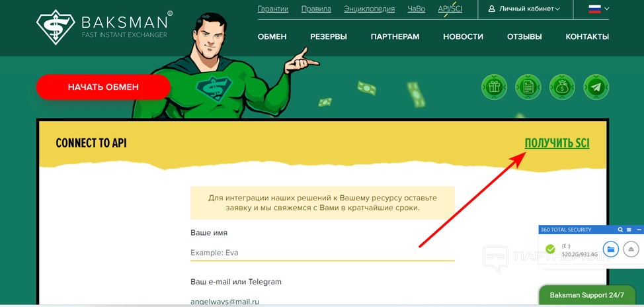The image size is (644, 307).
Task: Open the Энциклопедия link
Action: coord(369,9)
